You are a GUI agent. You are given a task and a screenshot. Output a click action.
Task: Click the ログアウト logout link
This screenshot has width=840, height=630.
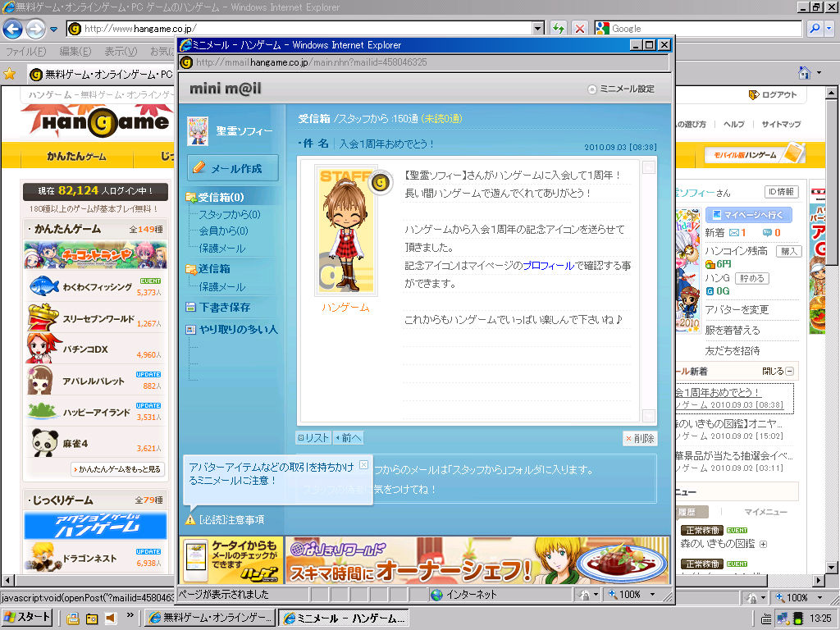coord(773,95)
